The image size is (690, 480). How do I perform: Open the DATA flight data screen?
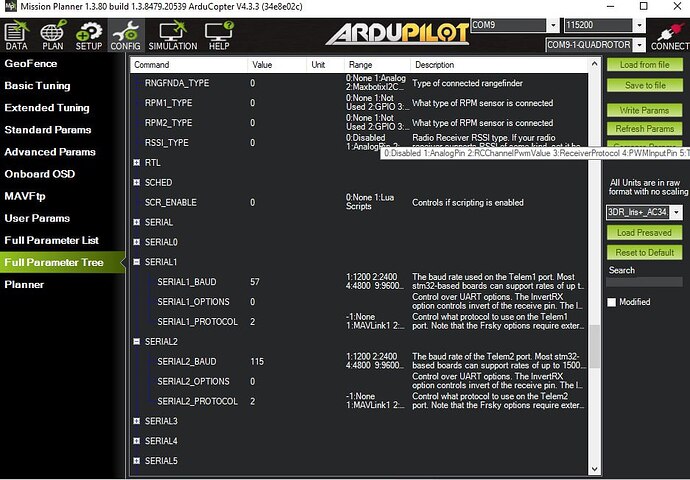point(16,35)
